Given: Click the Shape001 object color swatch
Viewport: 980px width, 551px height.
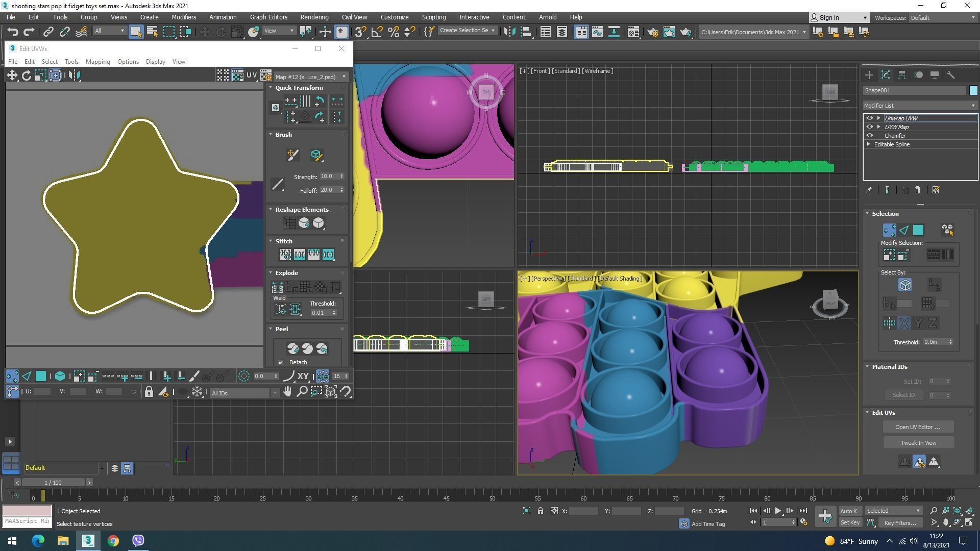Looking at the screenshot, I should (x=973, y=90).
